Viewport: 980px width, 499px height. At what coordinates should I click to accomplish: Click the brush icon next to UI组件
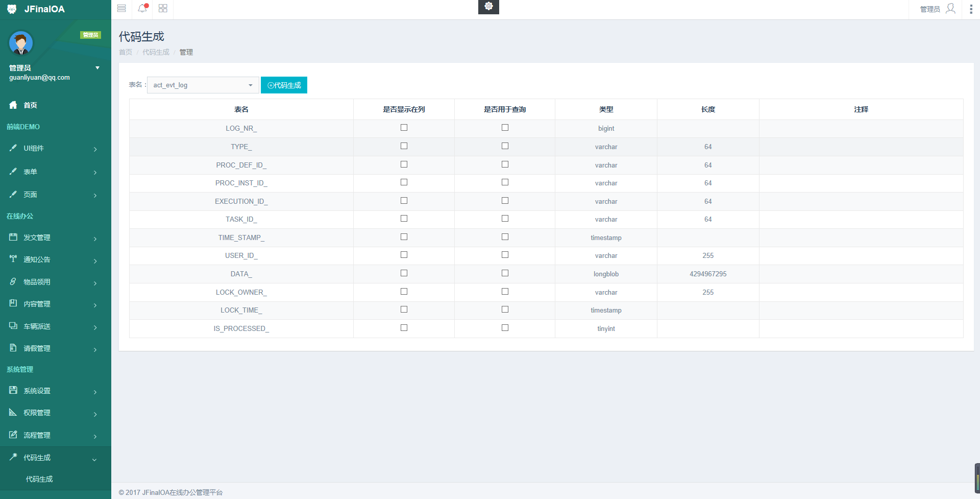[13, 148]
